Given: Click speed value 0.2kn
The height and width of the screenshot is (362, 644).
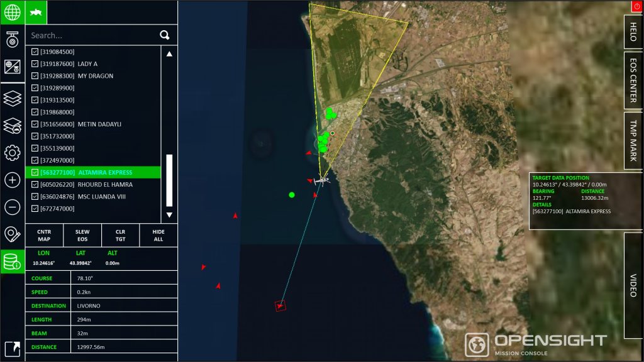Looking at the screenshot, I should click(x=84, y=292).
